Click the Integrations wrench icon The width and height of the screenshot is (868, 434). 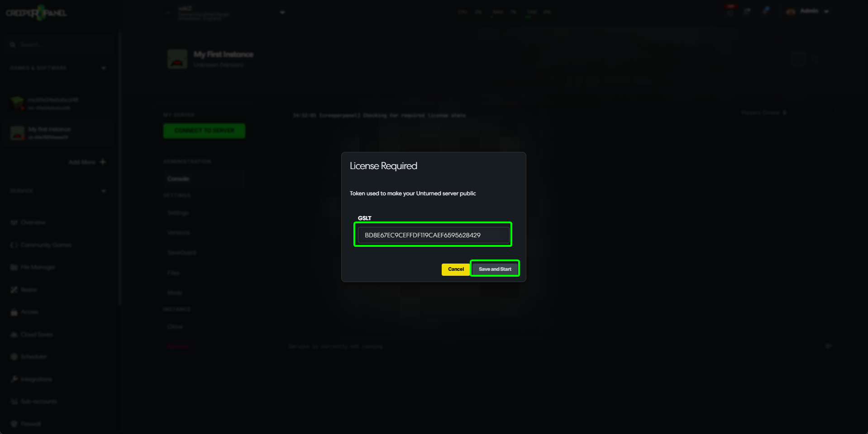(14, 379)
